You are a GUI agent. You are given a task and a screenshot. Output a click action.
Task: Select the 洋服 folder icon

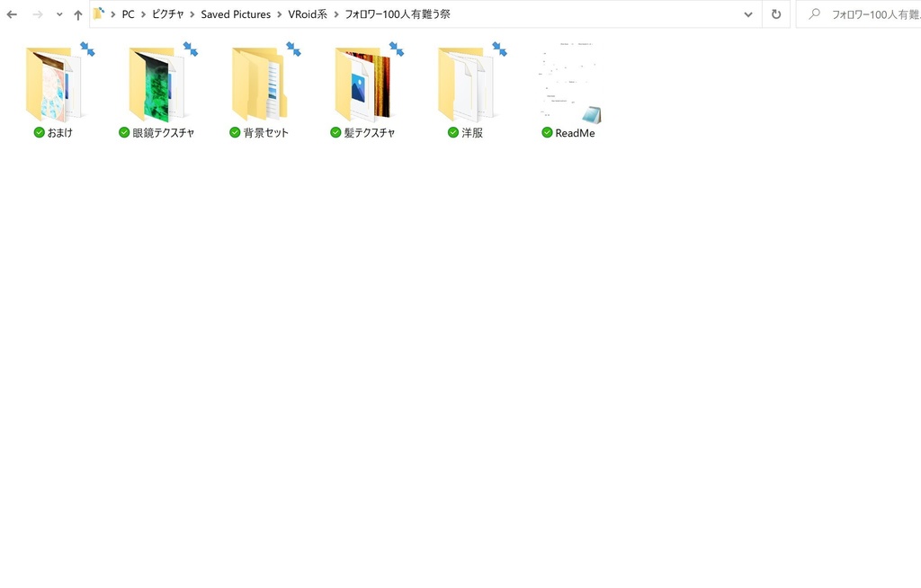click(468, 85)
